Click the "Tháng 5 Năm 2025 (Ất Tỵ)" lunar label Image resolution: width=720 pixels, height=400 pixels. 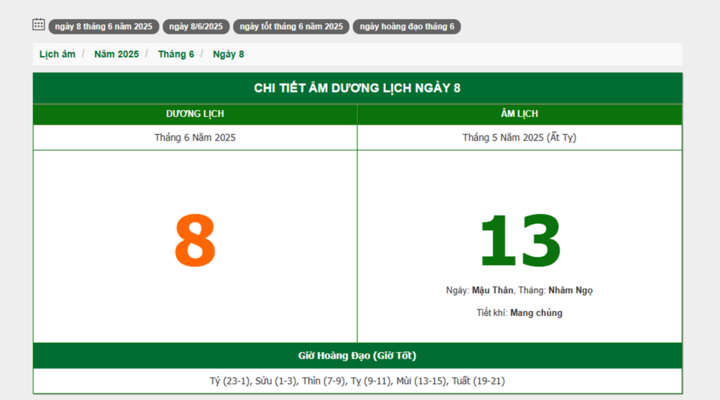click(519, 137)
